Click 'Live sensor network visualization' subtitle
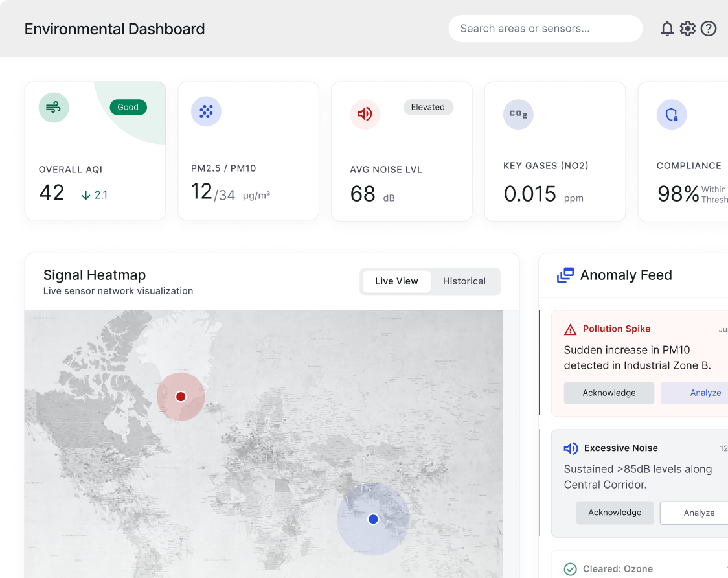This screenshot has width=728, height=578. pyautogui.click(x=119, y=291)
